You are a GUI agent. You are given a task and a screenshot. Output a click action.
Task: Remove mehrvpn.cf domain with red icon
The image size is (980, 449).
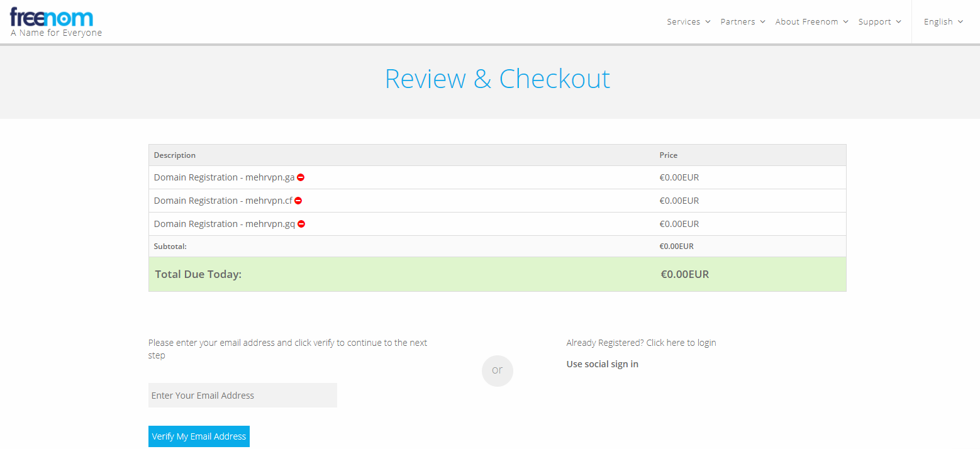tap(298, 201)
